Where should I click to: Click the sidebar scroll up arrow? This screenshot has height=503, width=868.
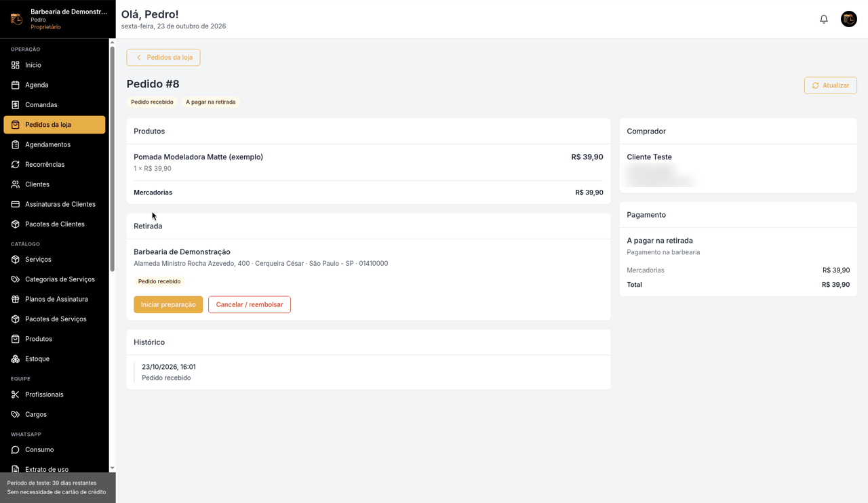113,43
